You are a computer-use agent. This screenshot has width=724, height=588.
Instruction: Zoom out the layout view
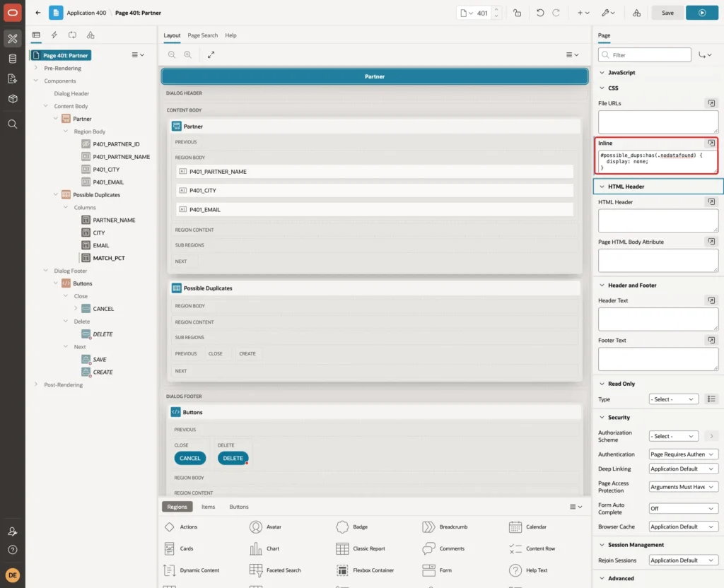click(172, 54)
